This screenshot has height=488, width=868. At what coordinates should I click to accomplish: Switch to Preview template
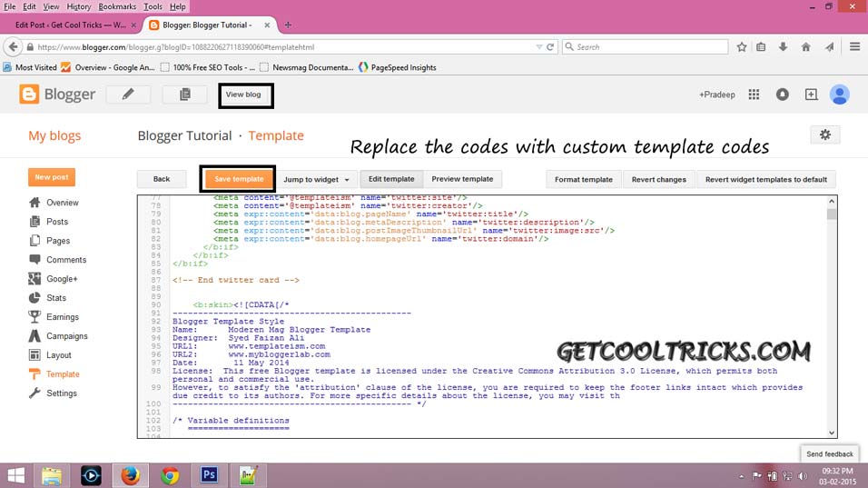(462, 179)
